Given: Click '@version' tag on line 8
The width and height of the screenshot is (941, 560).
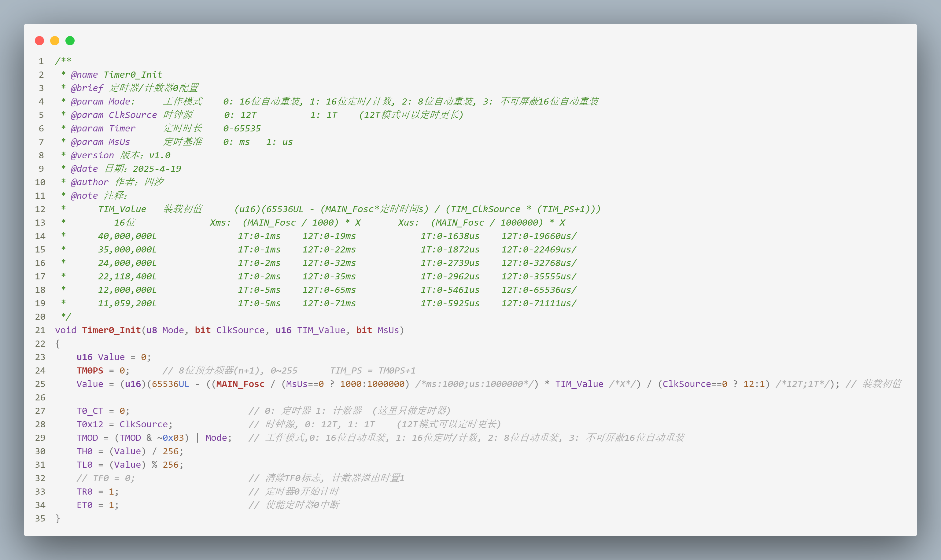Looking at the screenshot, I should [92, 155].
